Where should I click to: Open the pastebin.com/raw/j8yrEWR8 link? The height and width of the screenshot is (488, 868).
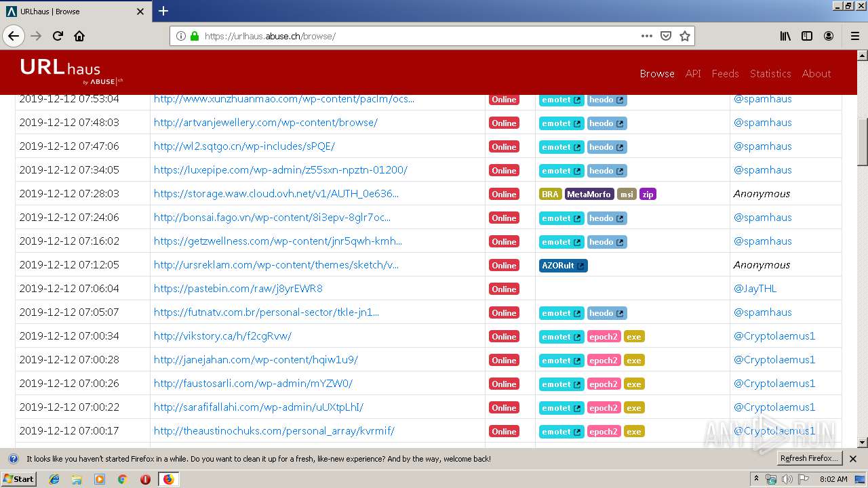click(238, 289)
